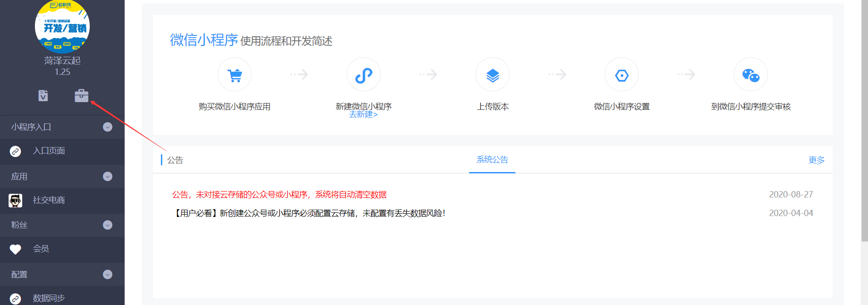Open the 入口页面 menu item
This screenshot has width=868, height=305.
[62, 151]
